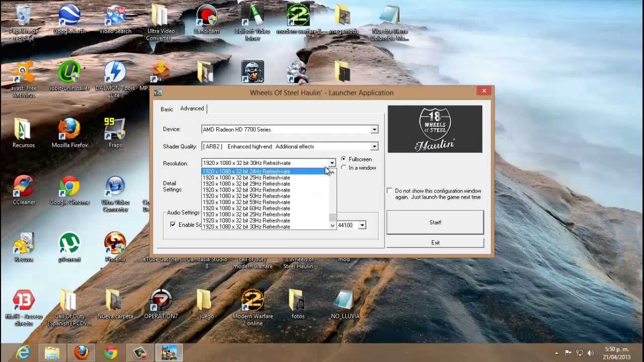This screenshot has height=362, width=644.
Task: Toggle Enable Sound checkbox
Action: click(x=173, y=225)
